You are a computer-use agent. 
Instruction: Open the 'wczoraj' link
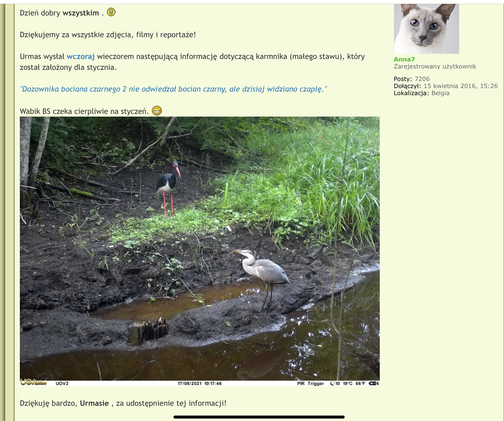point(81,57)
